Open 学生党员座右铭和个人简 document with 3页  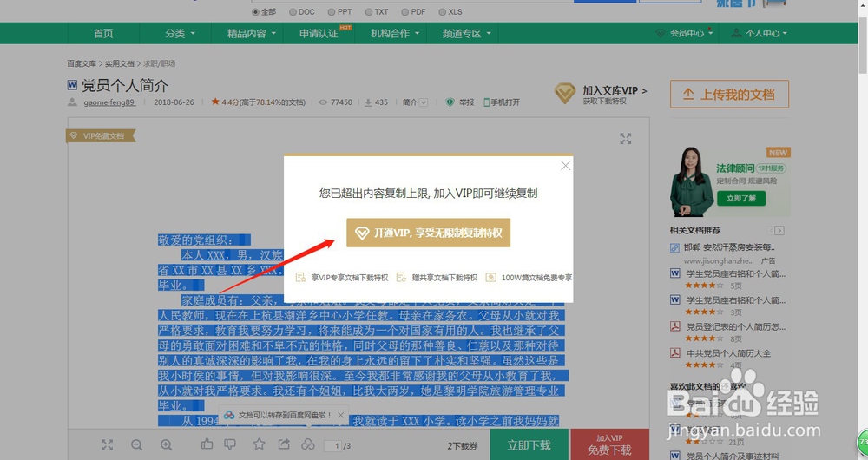coord(736,300)
